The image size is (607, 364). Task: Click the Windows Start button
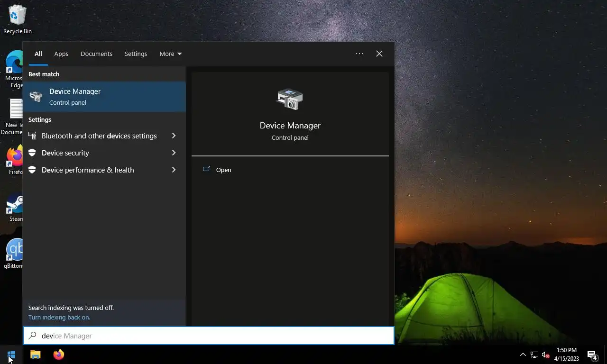coord(11,355)
